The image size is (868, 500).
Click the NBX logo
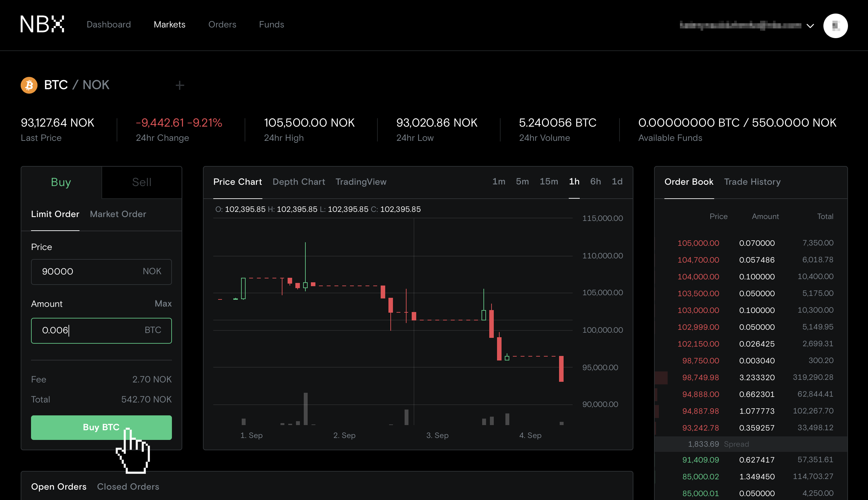[42, 24]
